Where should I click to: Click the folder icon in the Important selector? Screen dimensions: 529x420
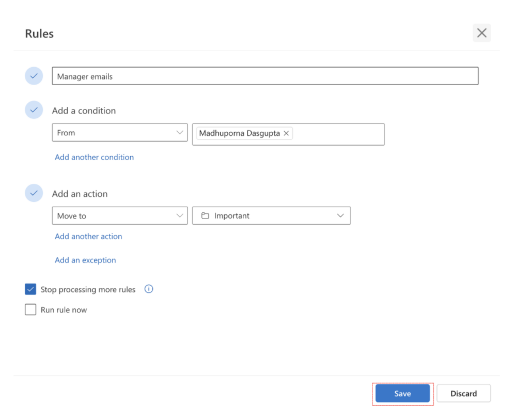click(204, 215)
